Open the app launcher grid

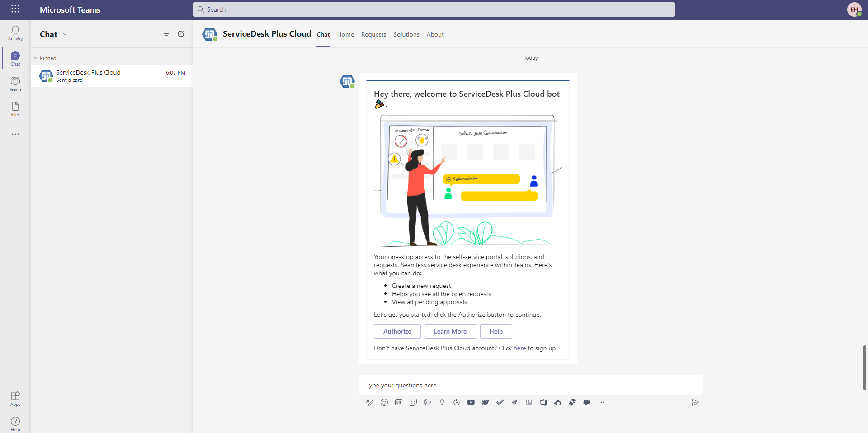[15, 9]
